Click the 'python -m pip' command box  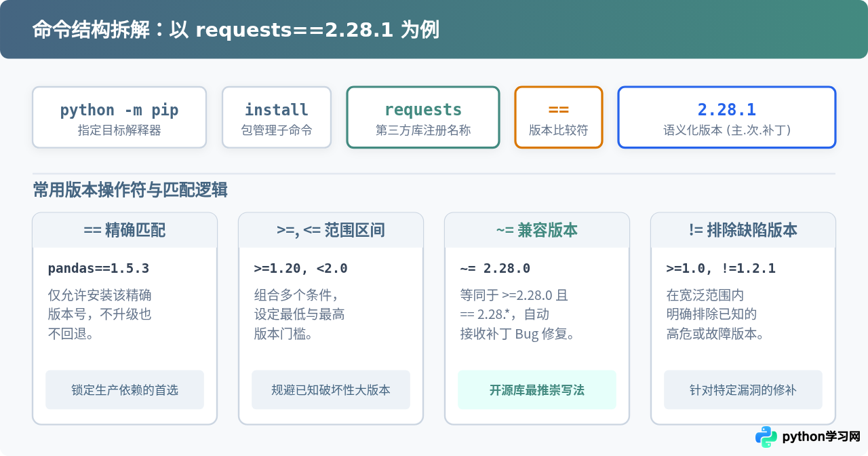pos(119,117)
